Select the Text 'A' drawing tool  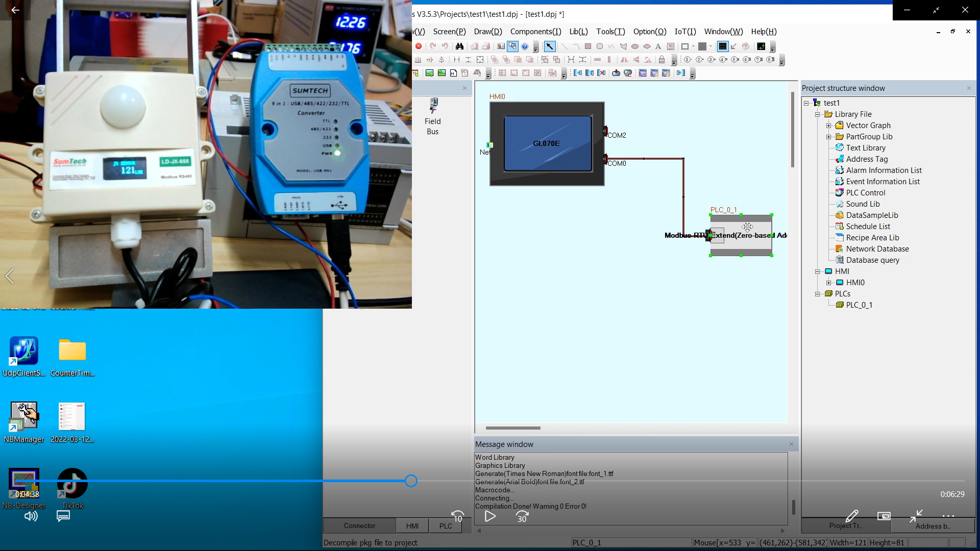click(x=658, y=46)
